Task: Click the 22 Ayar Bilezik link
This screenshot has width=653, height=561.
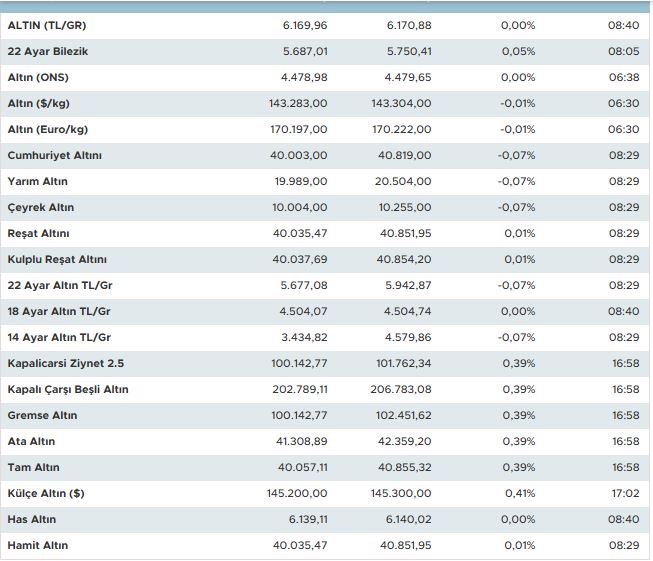Action: click(x=48, y=52)
